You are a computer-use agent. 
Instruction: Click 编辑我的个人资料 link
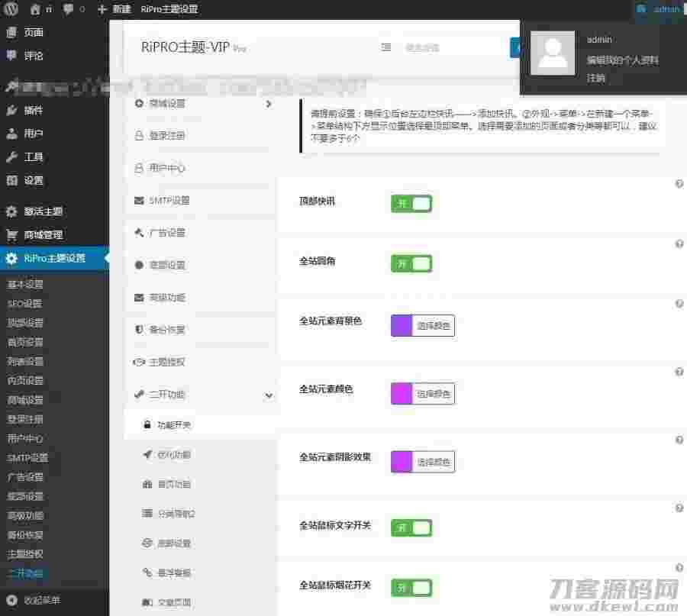622,60
